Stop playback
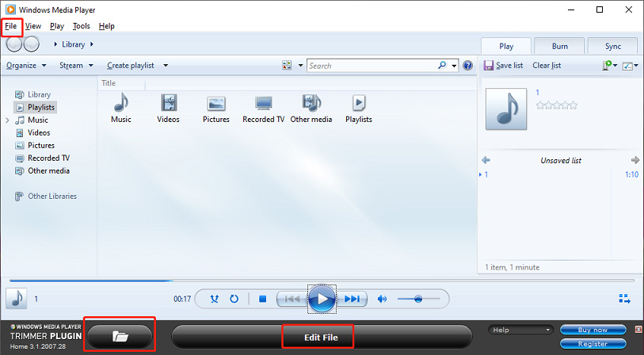The width and height of the screenshot is (644, 355). point(263,299)
